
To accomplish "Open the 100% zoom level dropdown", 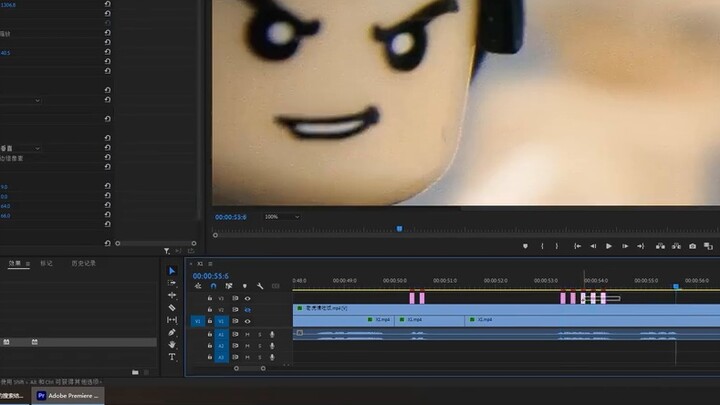I will coord(282,217).
